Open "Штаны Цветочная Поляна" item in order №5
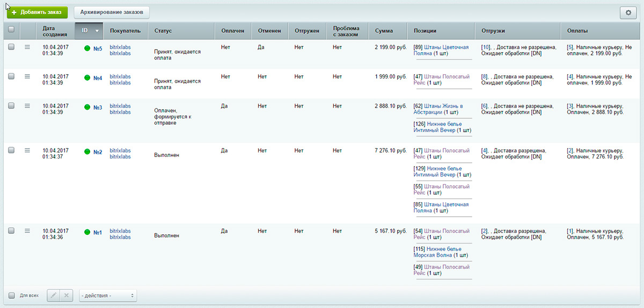 (445, 47)
